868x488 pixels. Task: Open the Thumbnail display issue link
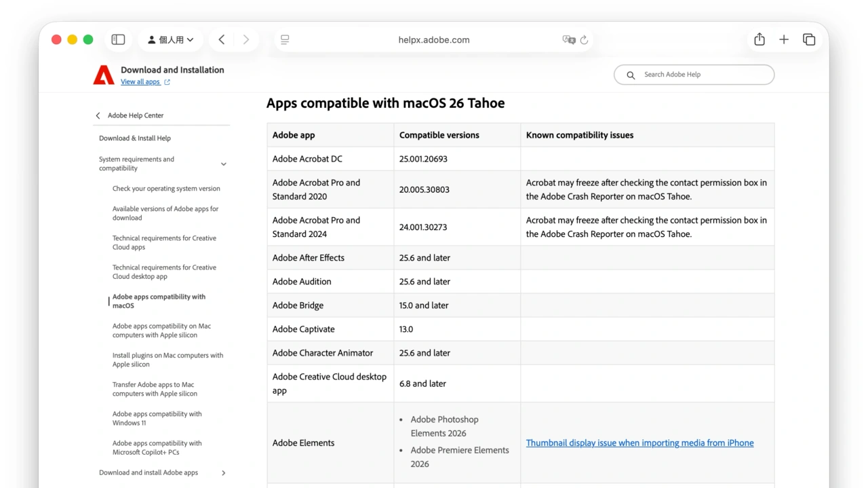(x=639, y=443)
